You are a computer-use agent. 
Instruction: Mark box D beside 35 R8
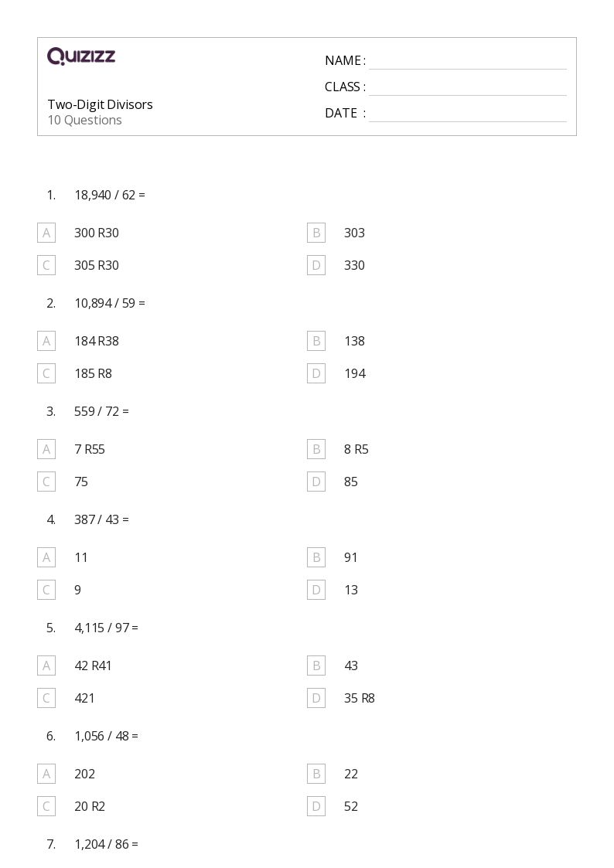316,698
